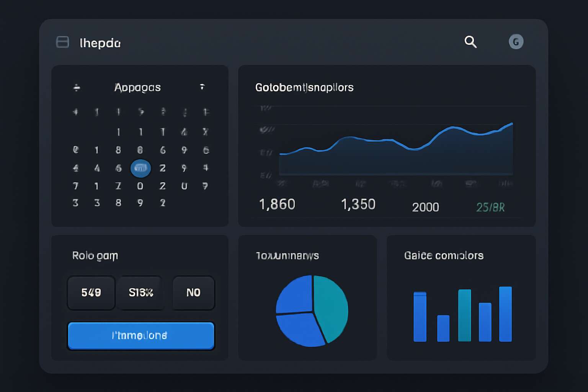This screenshot has width=588, height=392.
Task: Click the NO button
Action: pyautogui.click(x=193, y=293)
